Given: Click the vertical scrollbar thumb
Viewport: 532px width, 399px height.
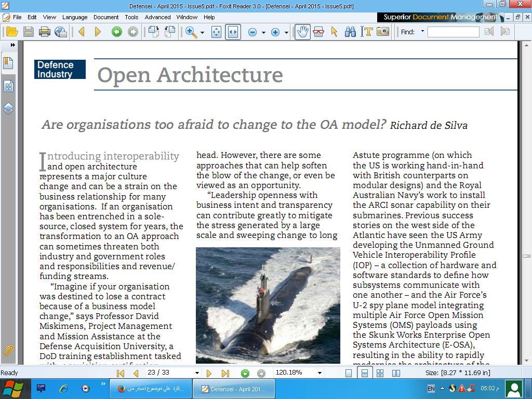Looking at the screenshot, I should [x=526, y=256].
